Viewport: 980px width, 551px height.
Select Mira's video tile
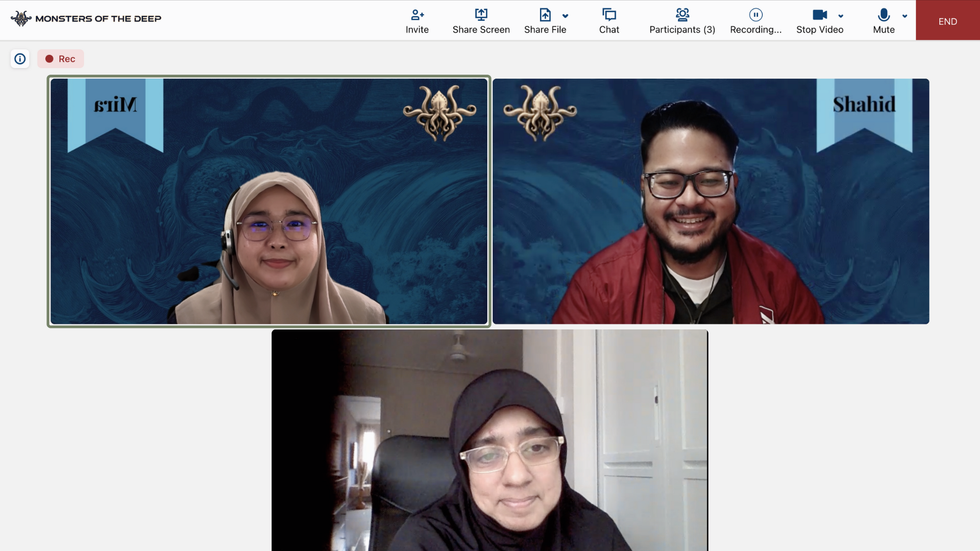point(269,201)
